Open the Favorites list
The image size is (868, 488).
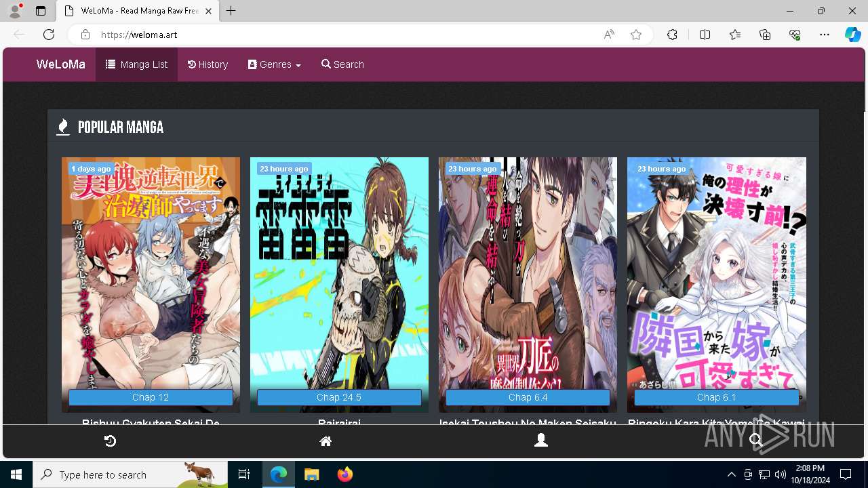click(x=735, y=35)
